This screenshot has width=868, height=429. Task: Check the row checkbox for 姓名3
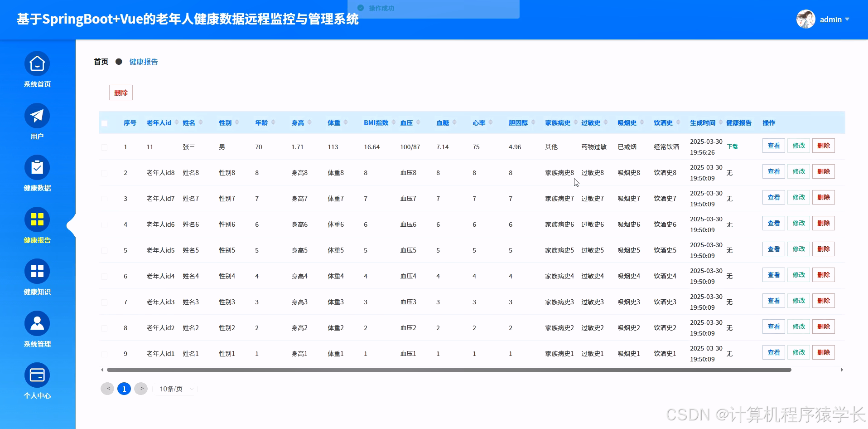pyautogui.click(x=104, y=302)
